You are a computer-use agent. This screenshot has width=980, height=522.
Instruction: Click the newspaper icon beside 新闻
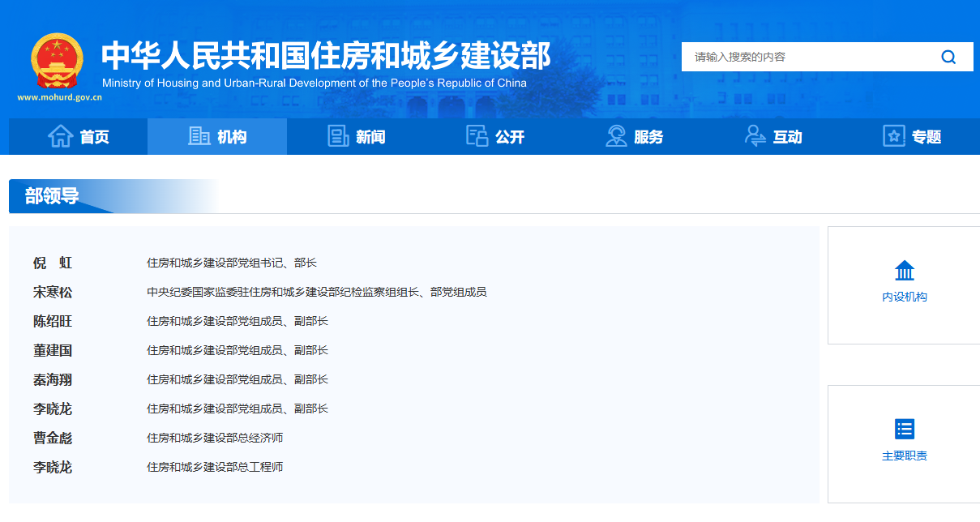tap(338, 136)
